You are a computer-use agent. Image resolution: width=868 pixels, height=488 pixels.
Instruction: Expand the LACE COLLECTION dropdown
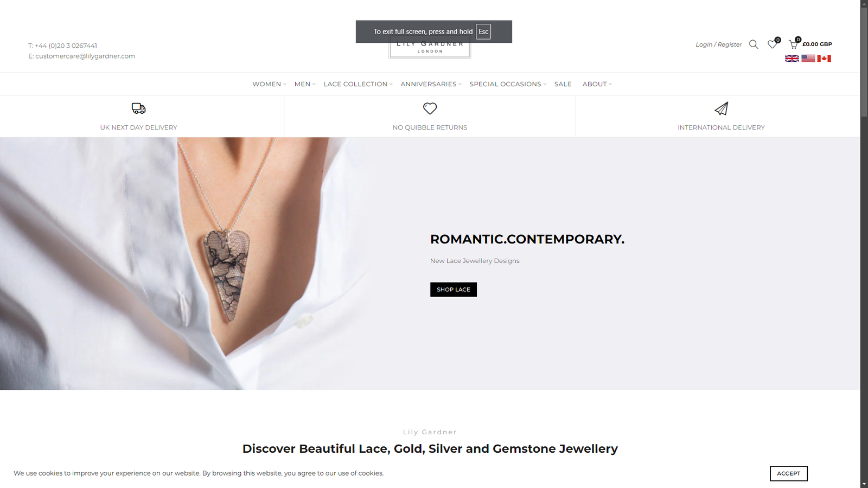pyautogui.click(x=358, y=84)
